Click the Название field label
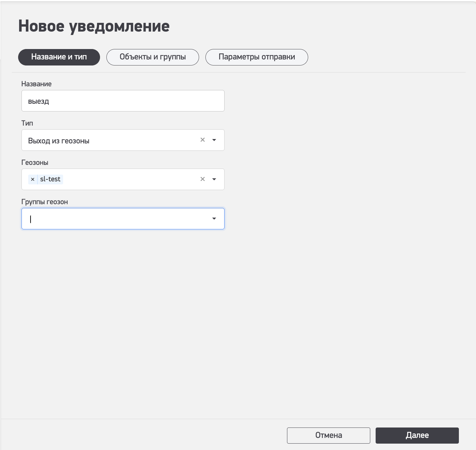This screenshot has width=476, height=450. 36,84
